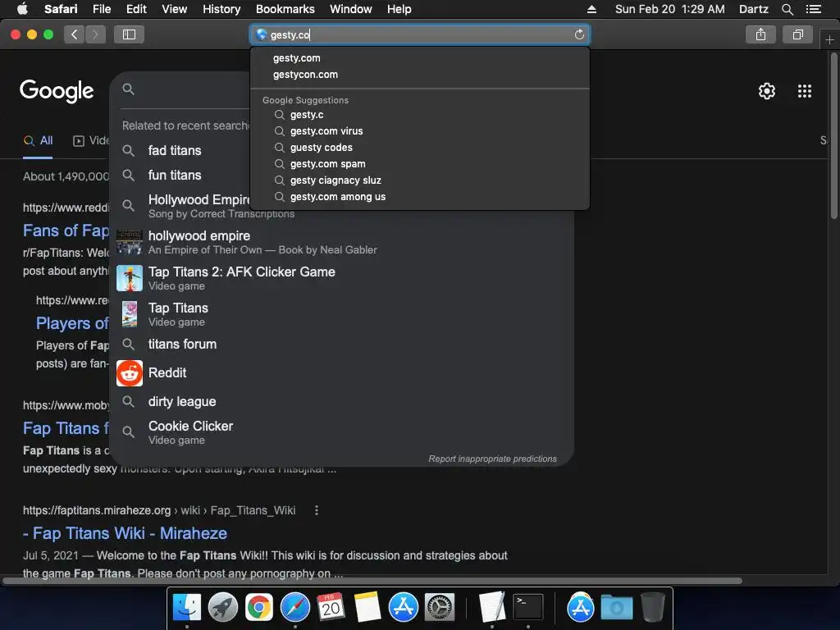Select the All search tab
The height and width of the screenshot is (630, 840).
coord(38,141)
